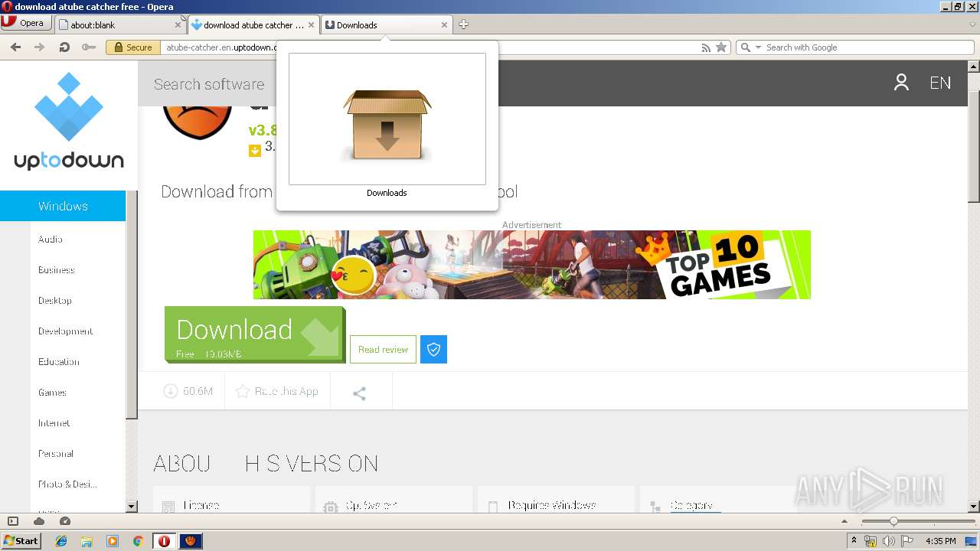
Task: Close the about:blank tab
Action: point(178,25)
